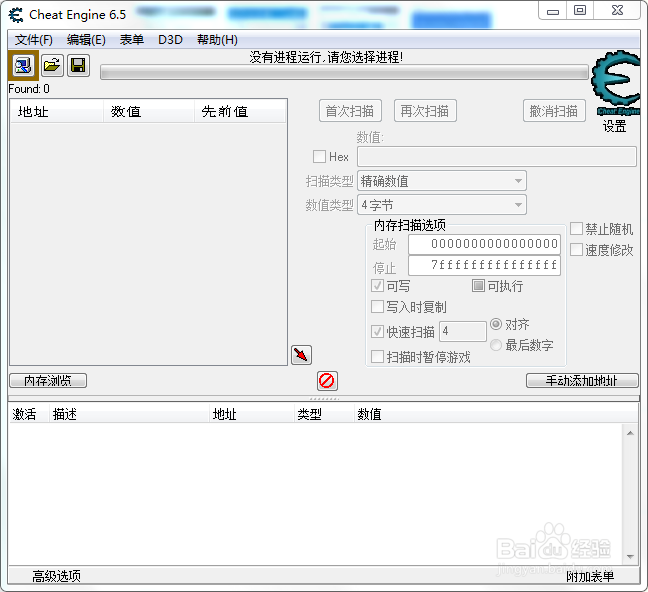Enable 扫描时暂停游戏 checkbox
The height and width of the screenshot is (592, 648).
[x=377, y=357]
